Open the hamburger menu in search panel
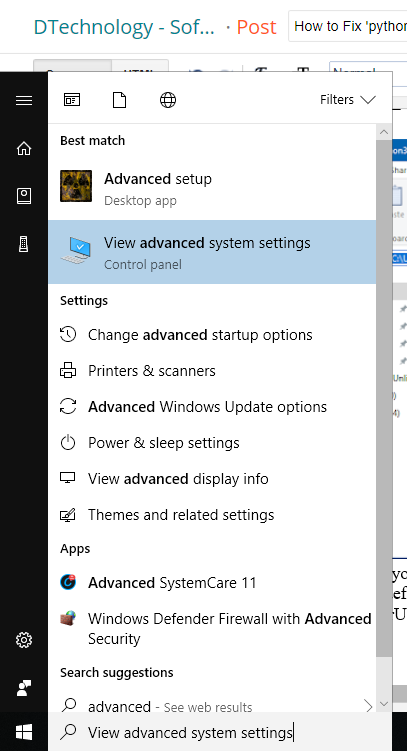The width and height of the screenshot is (407, 751). pos(24,100)
